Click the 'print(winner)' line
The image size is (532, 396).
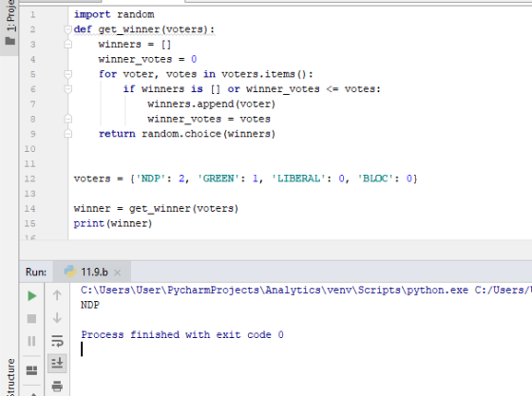click(113, 223)
